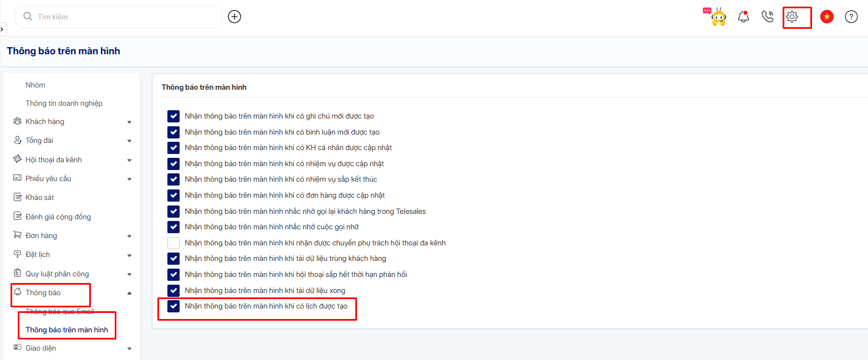Click the plus add button near search
Viewport: 868px width, 360px height.
235,17
